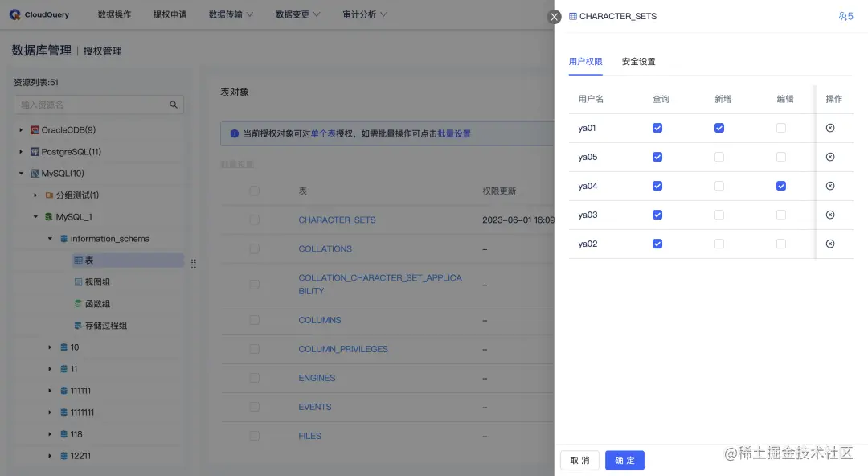868x476 pixels.
Task: Expand the 111111 schema node
Action: point(50,391)
